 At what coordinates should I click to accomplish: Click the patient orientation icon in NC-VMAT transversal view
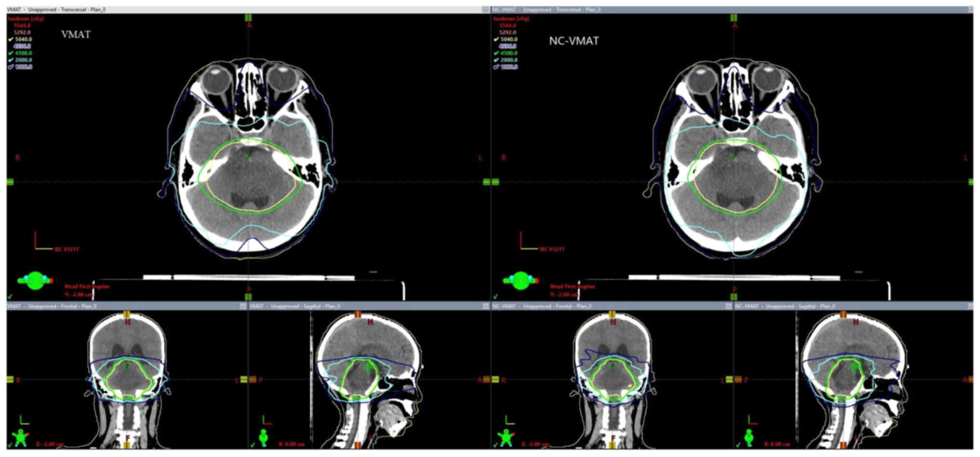(x=520, y=280)
